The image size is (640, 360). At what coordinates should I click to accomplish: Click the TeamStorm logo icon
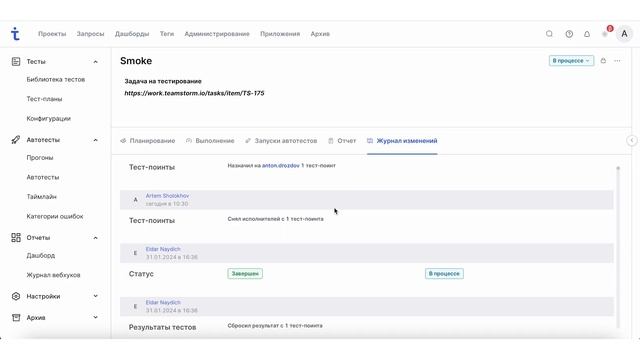(x=15, y=33)
